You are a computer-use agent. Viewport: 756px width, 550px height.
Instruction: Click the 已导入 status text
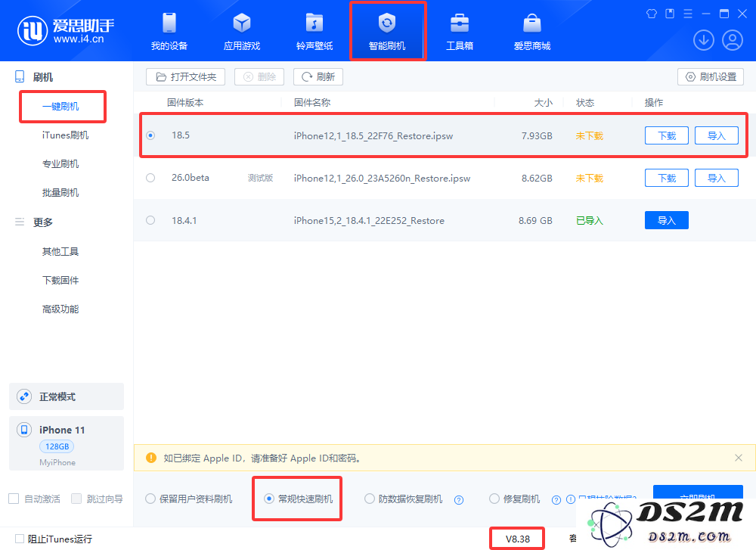coord(589,220)
